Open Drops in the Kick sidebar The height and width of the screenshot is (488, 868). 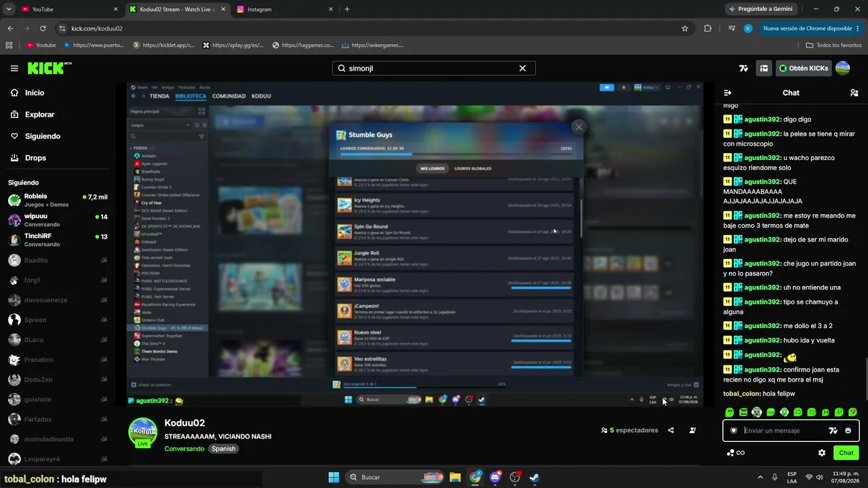click(x=28, y=158)
